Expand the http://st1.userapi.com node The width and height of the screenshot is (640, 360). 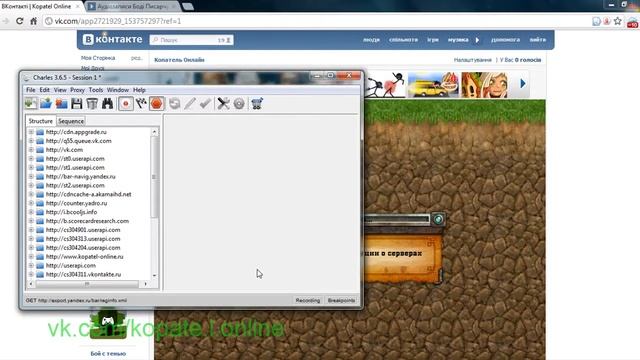[x=31, y=167]
